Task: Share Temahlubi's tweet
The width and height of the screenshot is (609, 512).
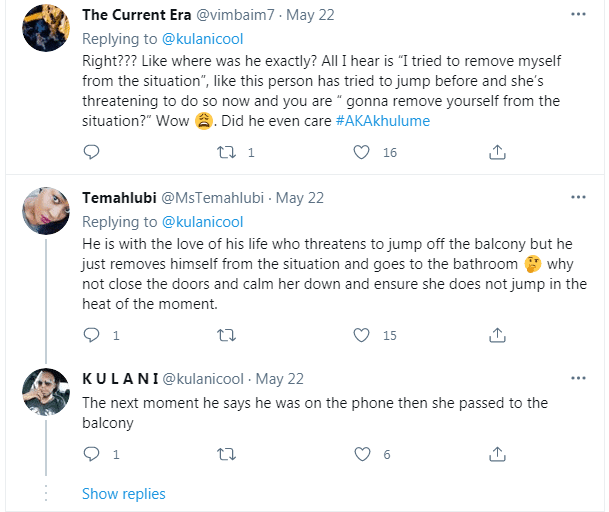Action: [x=497, y=335]
